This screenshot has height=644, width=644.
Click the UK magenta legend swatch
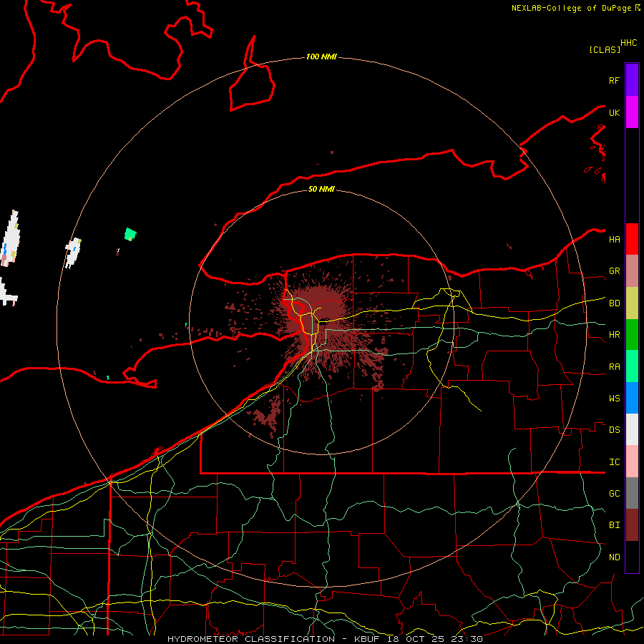click(x=632, y=112)
